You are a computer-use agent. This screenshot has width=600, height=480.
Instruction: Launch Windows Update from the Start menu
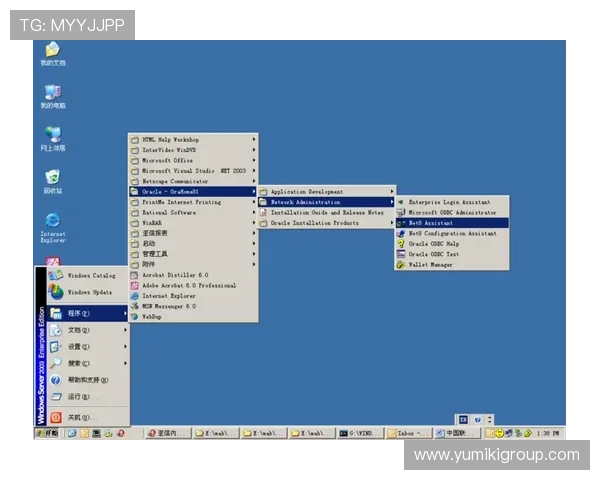pos(87,292)
